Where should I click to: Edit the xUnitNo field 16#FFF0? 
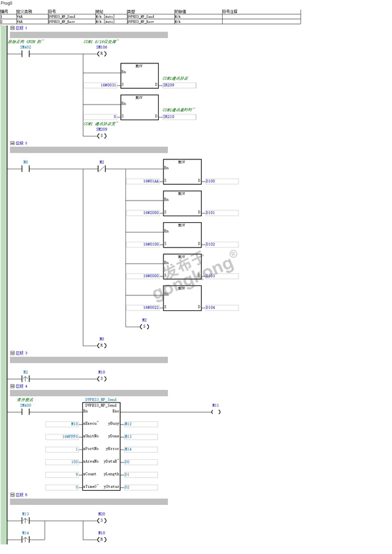click(x=62, y=436)
